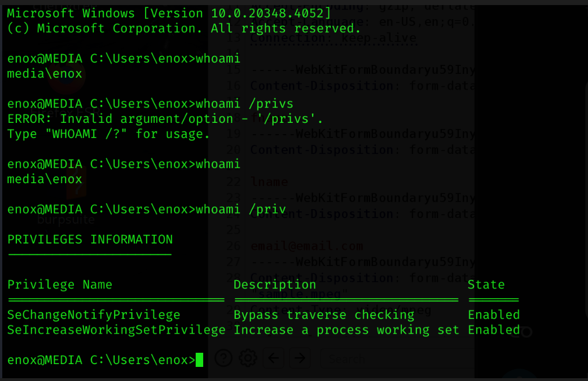
Task: Click the 'State' column header
Action: [486, 285]
